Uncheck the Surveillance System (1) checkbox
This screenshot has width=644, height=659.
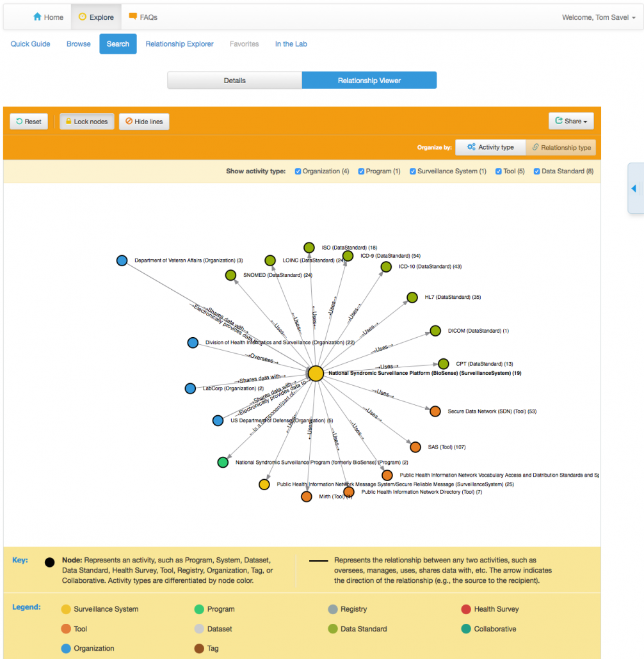tap(413, 171)
